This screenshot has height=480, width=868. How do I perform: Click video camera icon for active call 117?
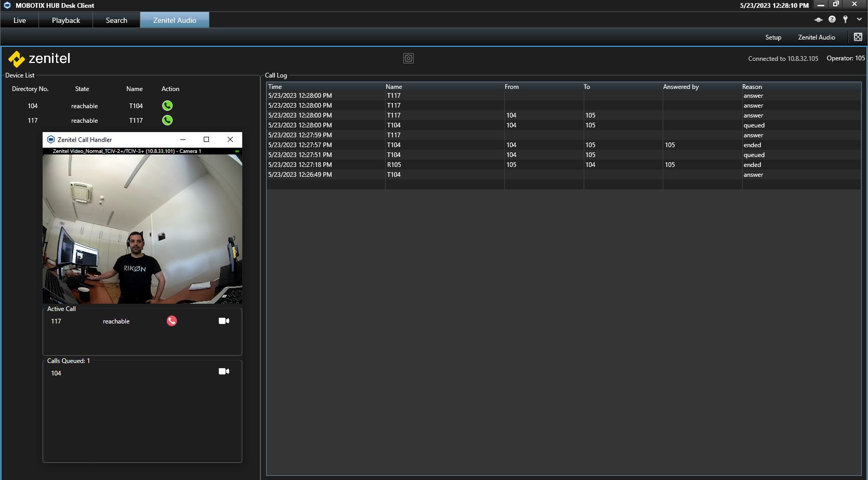tap(224, 321)
